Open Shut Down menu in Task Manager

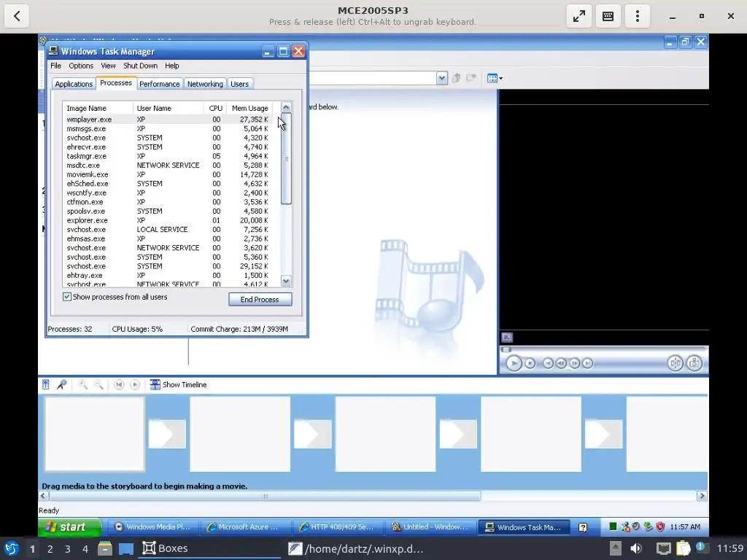click(140, 66)
